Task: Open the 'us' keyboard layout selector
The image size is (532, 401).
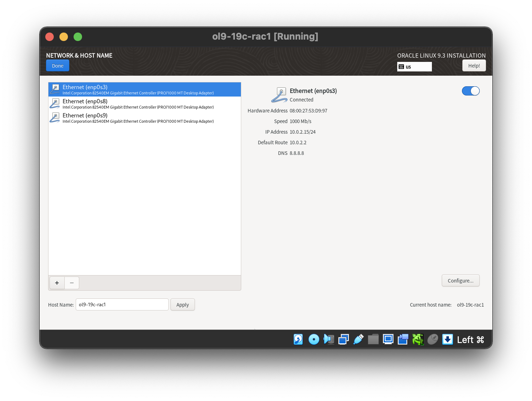Action: coord(415,66)
